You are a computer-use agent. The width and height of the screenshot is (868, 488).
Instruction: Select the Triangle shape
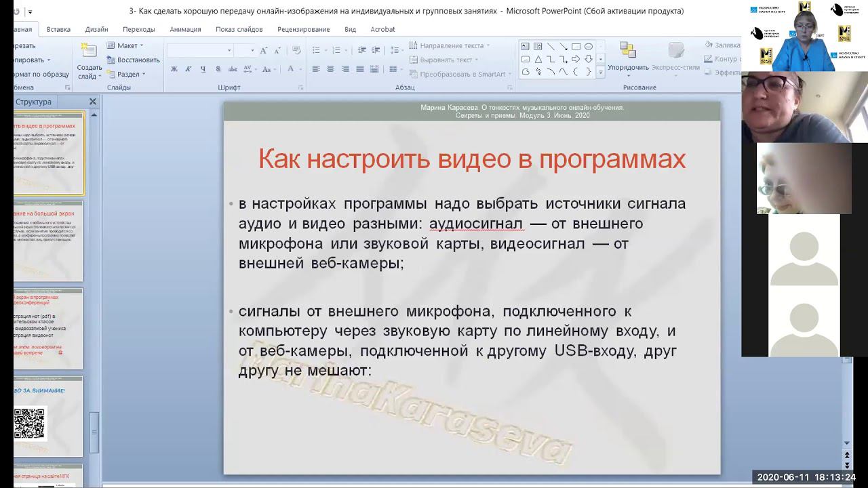point(538,59)
